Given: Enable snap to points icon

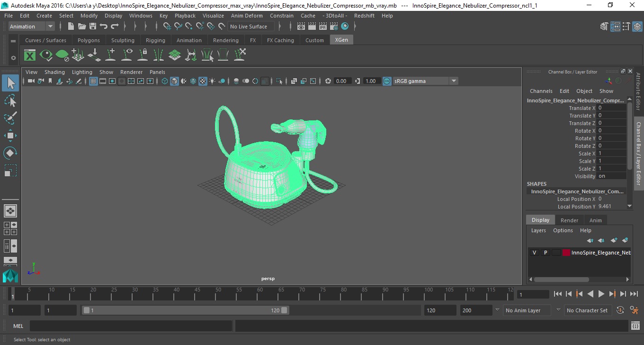Looking at the screenshot, I should point(189,27).
